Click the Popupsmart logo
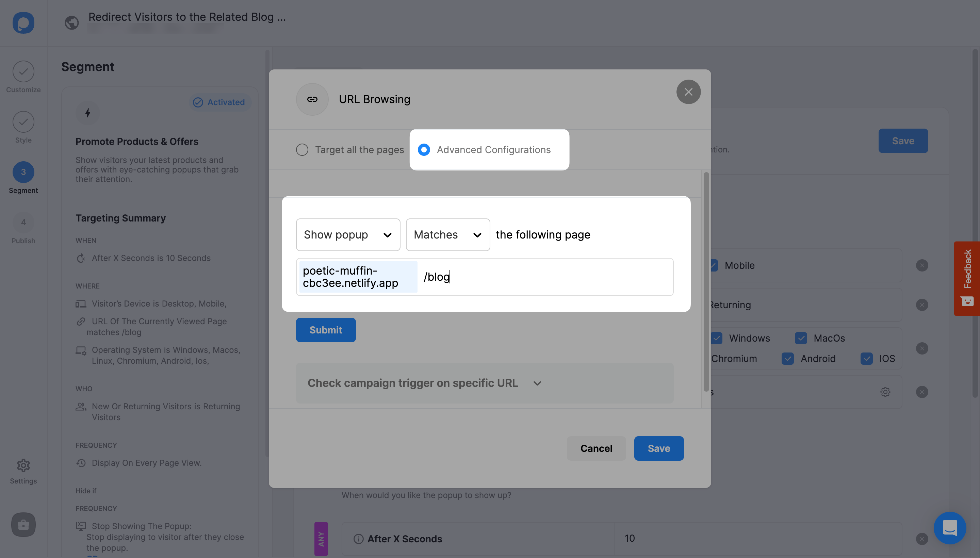The image size is (980, 558). coord(23,23)
